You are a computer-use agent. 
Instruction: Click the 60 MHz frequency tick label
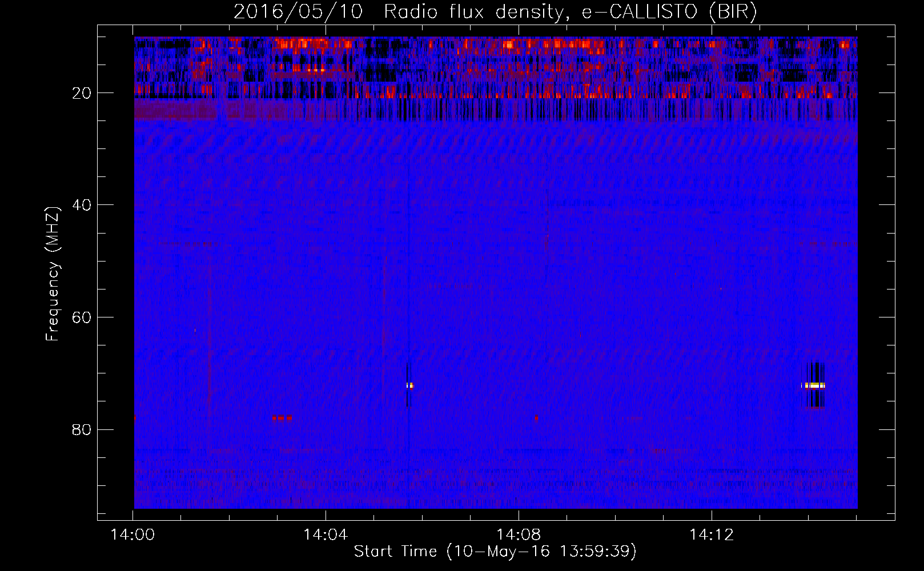(x=82, y=317)
